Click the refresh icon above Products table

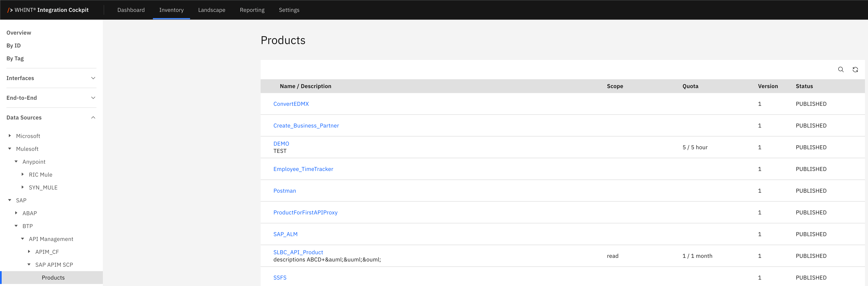[x=855, y=69]
